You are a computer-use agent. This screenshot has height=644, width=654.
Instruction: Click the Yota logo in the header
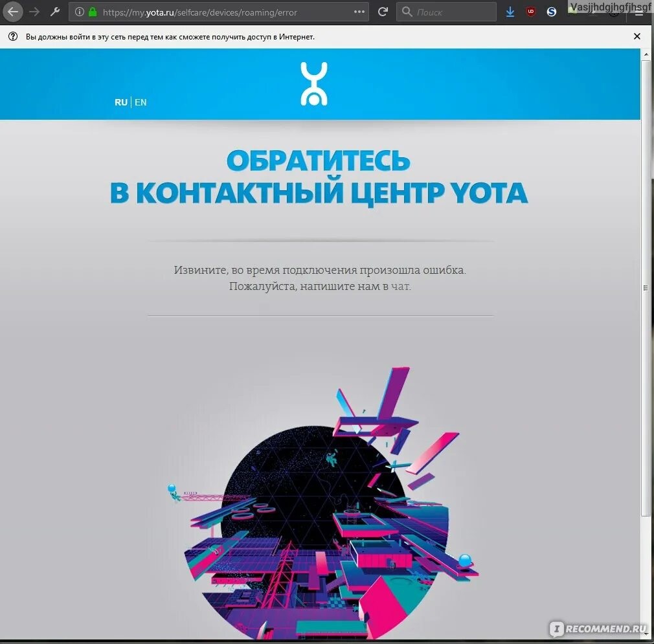314,83
